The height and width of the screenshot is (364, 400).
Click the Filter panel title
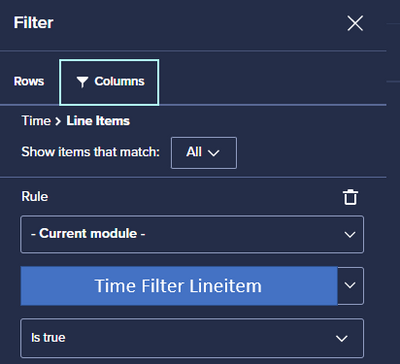(x=34, y=23)
